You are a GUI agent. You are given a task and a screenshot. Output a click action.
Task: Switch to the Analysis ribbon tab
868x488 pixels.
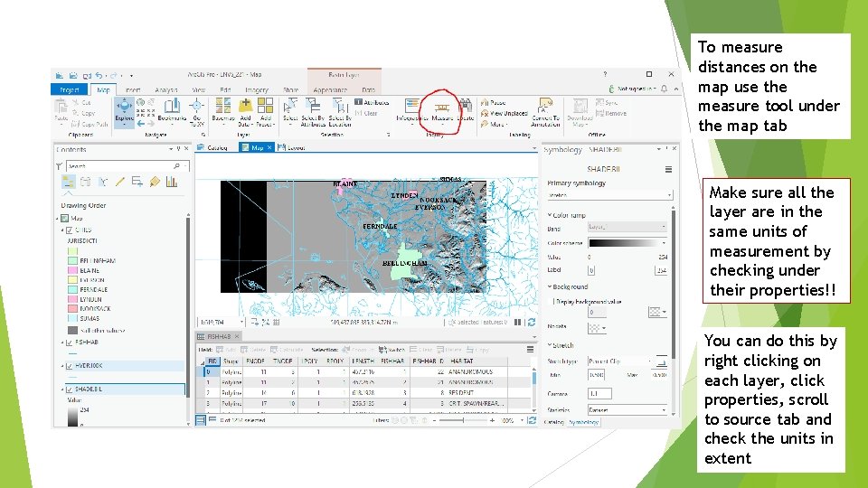coord(166,89)
